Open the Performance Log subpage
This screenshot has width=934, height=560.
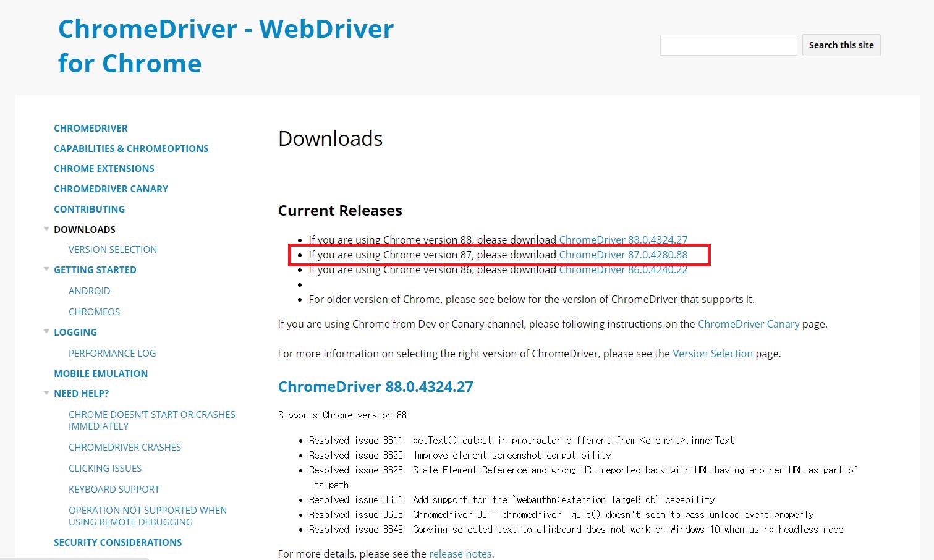click(112, 353)
